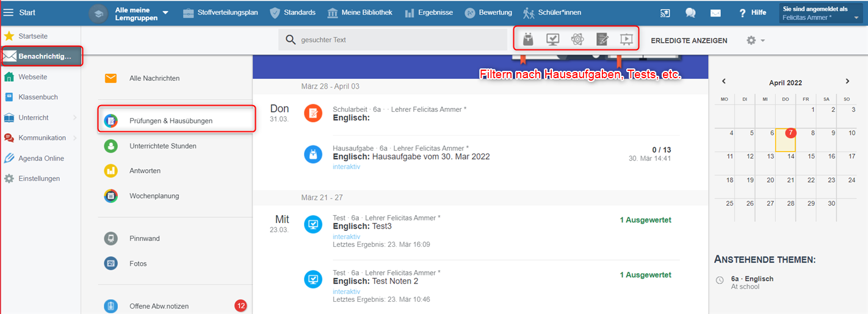Filter by projects atom icon
The width and height of the screenshot is (868, 314).
coord(577,40)
